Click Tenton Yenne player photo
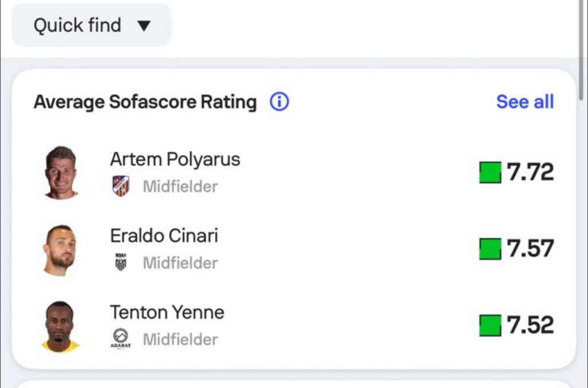Screen dimensions: 588x388 click(60, 326)
